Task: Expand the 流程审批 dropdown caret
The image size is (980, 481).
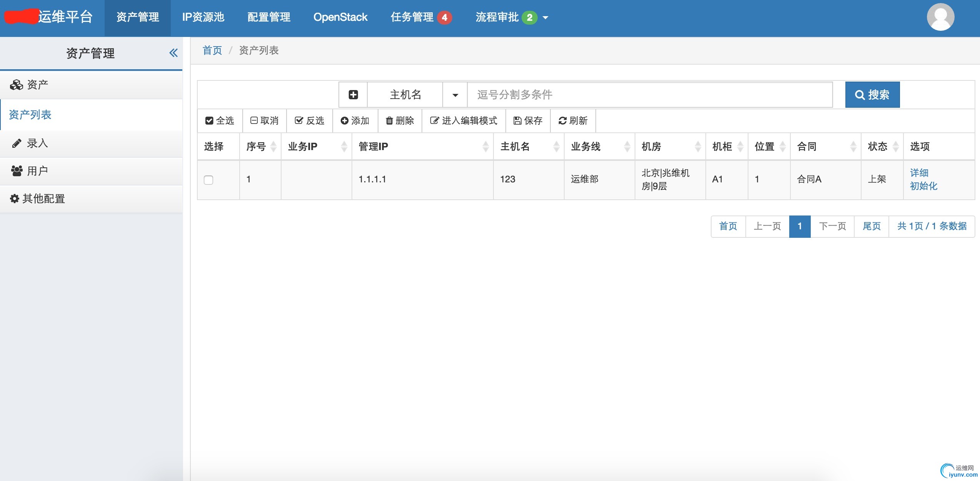Action: [545, 18]
